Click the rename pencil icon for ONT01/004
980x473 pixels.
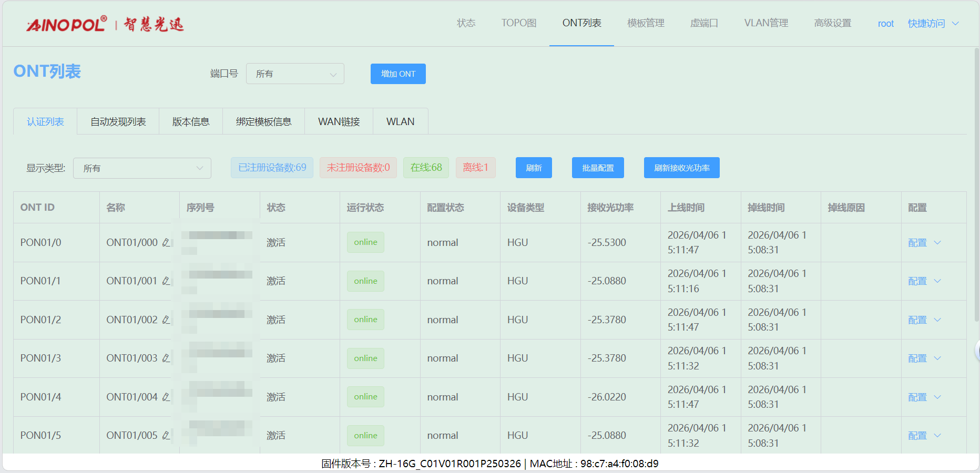pyautogui.click(x=166, y=397)
